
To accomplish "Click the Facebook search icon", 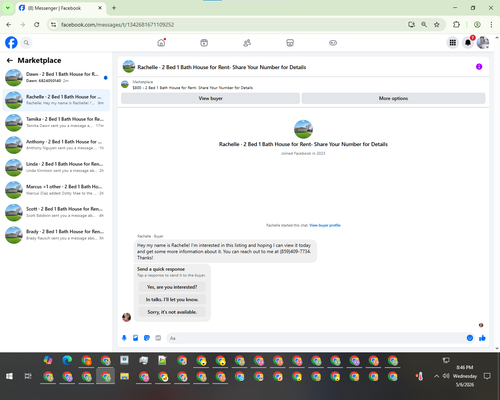I will tap(26, 43).
